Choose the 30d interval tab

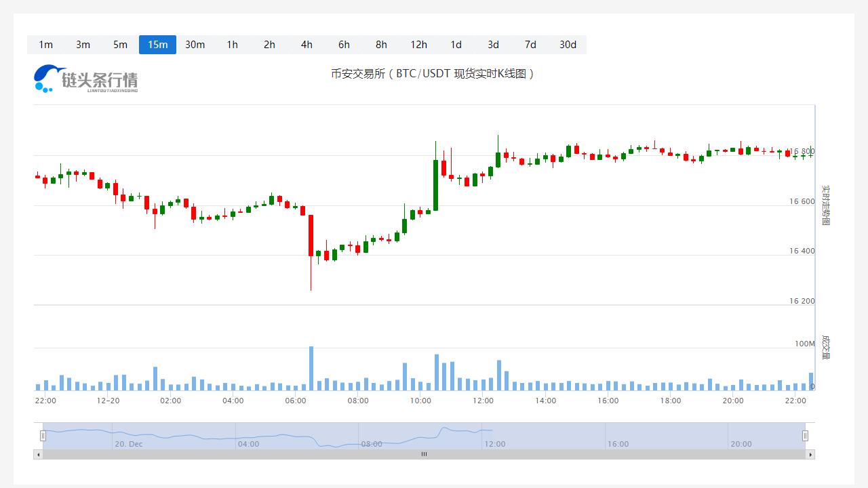568,45
